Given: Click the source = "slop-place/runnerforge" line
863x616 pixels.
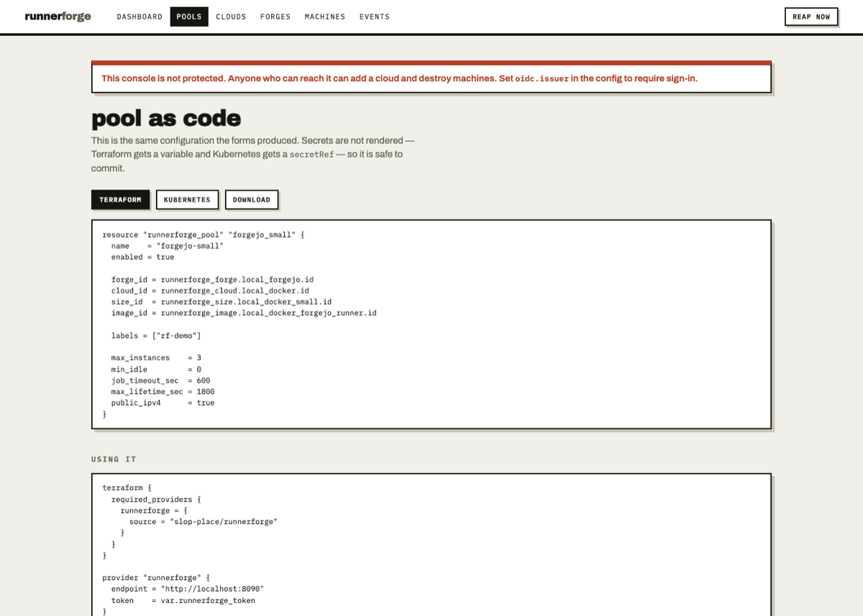Looking at the screenshot, I should pos(204,522).
